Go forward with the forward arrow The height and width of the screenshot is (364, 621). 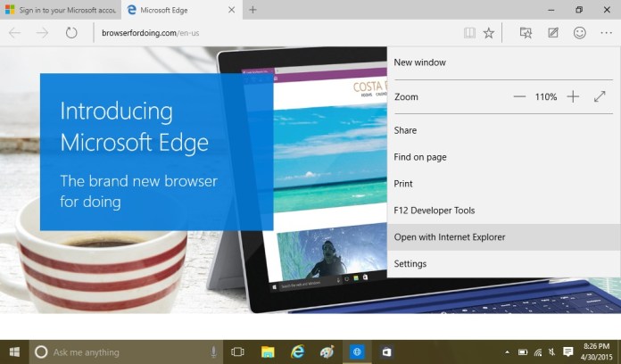pyautogui.click(x=42, y=33)
